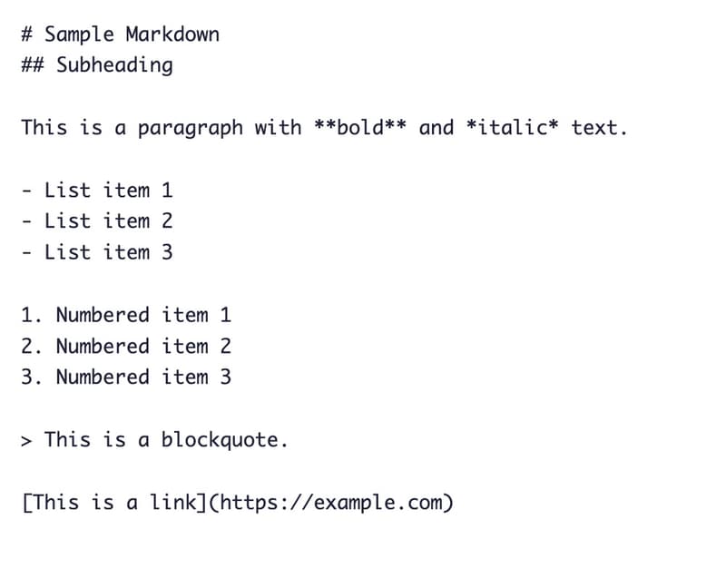Screen dimensions: 726x588
Task: Place cursor on "Numbered item 2"
Action: [143, 347]
